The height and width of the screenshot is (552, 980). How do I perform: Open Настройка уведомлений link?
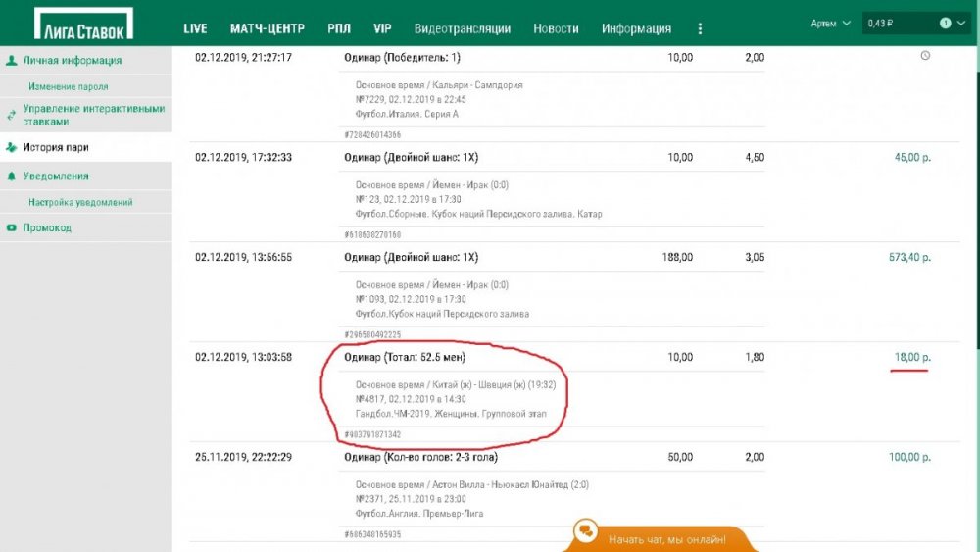80,202
